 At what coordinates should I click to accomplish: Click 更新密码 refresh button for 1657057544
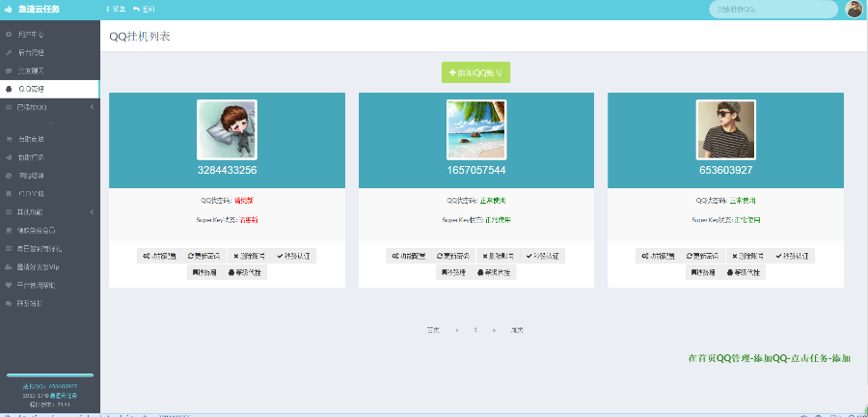coord(453,256)
